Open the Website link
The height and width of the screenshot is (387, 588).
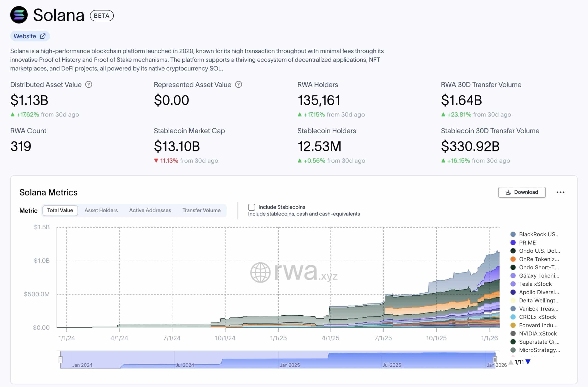pos(25,36)
